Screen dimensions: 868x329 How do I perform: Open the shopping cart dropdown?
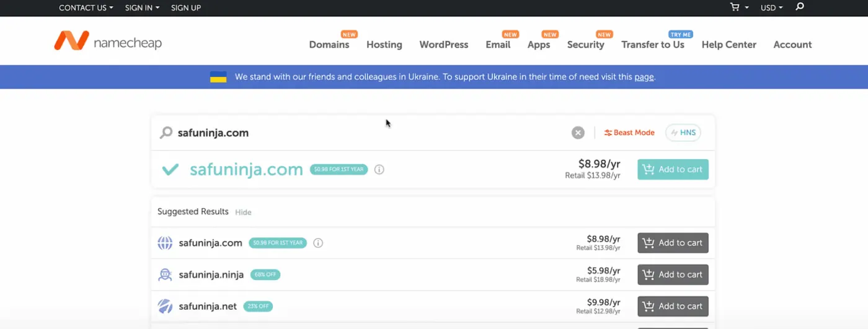click(740, 7)
